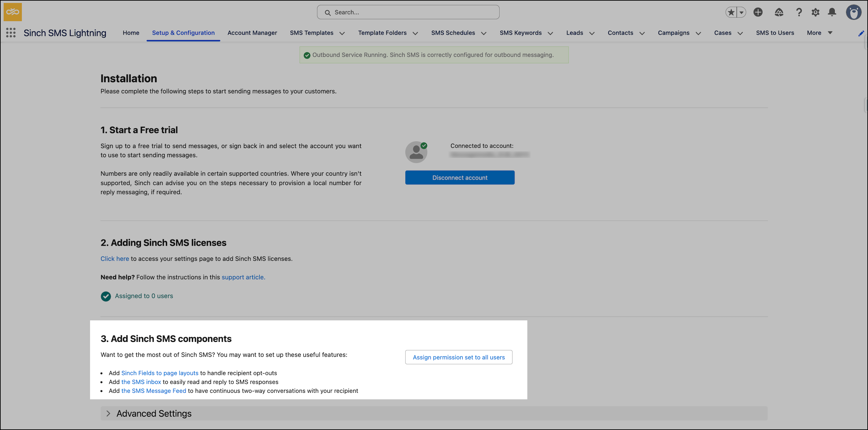Open the App Launcher grid icon
868x430 pixels.
[x=11, y=33]
